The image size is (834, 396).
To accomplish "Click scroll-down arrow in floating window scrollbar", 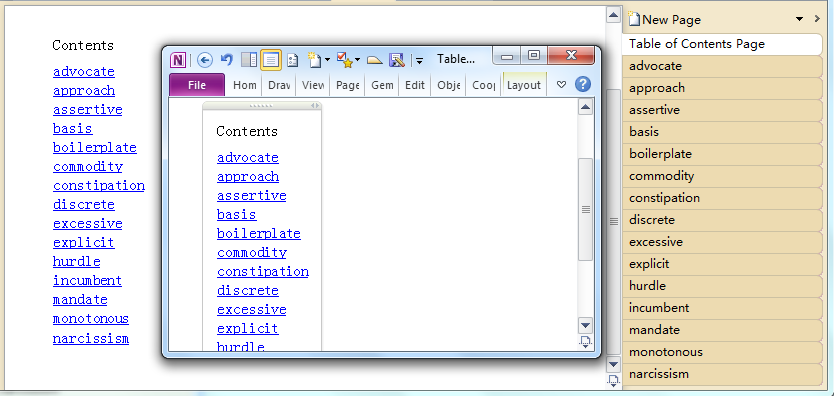I will 586,325.
